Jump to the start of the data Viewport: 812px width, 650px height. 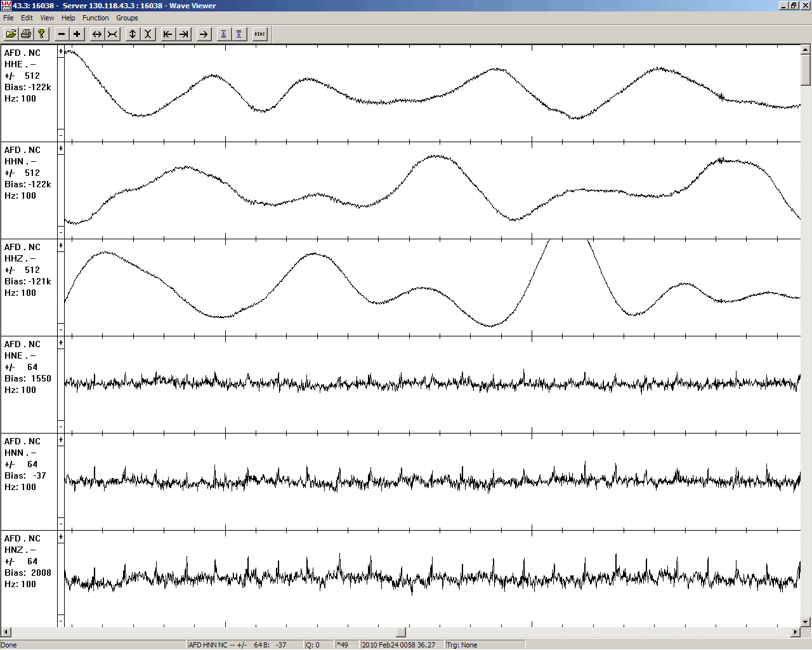(168, 34)
